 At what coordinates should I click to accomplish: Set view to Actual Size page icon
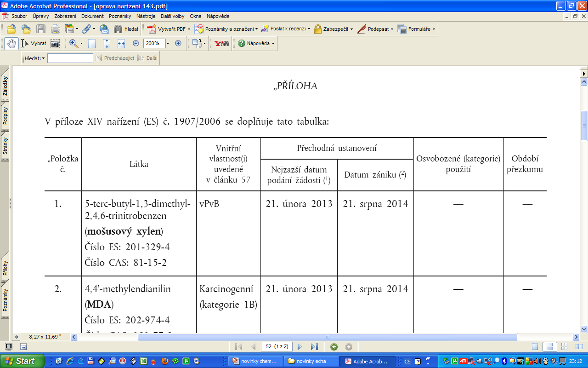pos(92,43)
